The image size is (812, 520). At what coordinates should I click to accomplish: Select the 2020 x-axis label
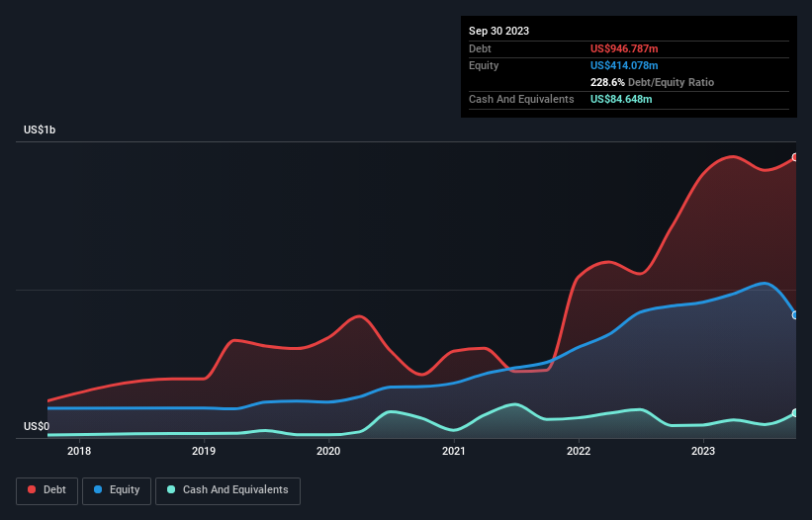tap(328, 451)
